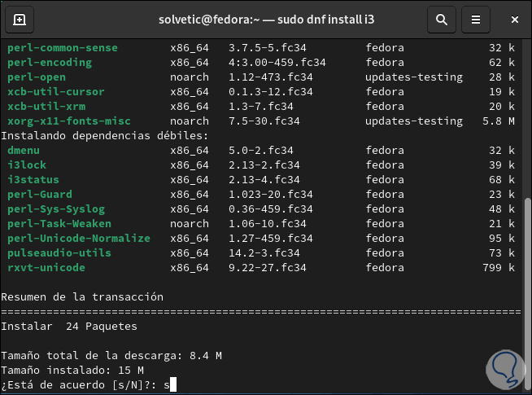This screenshot has width=532, height=395.
Task: Open a new terminal tab
Action: pos(20,19)
